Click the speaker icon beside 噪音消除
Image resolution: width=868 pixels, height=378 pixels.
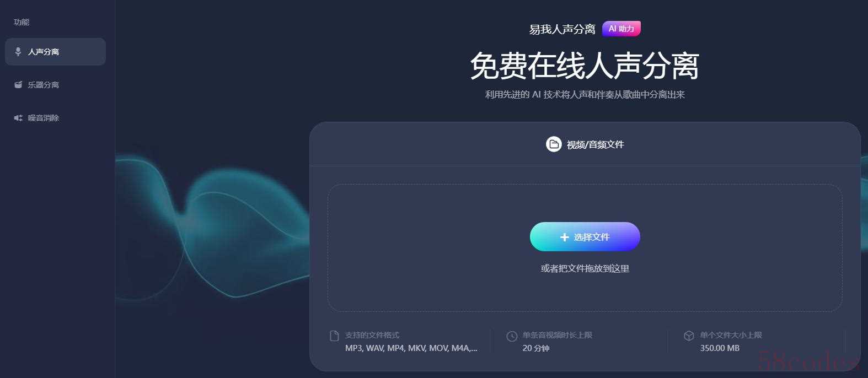click(18, 118)
